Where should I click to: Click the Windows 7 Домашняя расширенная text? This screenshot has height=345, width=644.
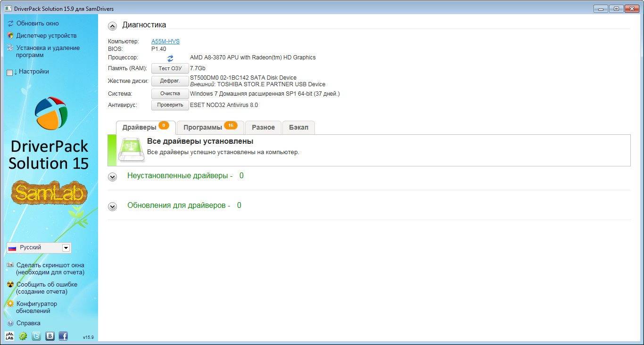pyautogui.click(x=264, y=94)
